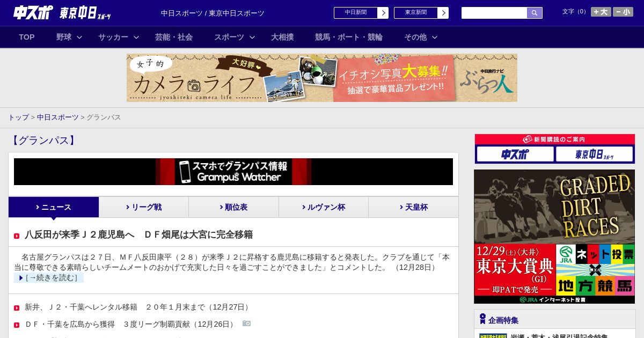The height and width of the screenshot is (338, 644).
Task: Expand the スポーツ dropdown chevron
Action: (252, 37)
